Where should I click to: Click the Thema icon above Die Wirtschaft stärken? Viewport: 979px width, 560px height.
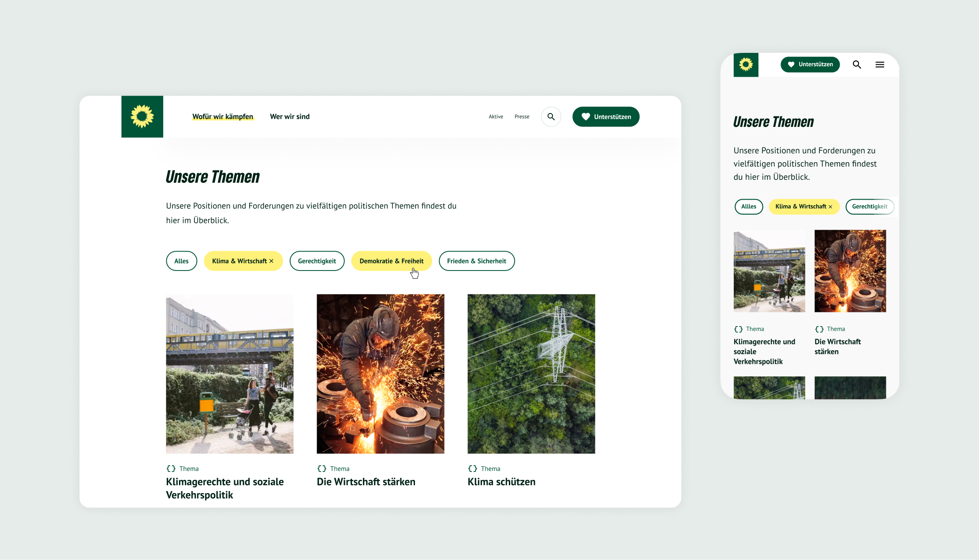coord(321,468)
